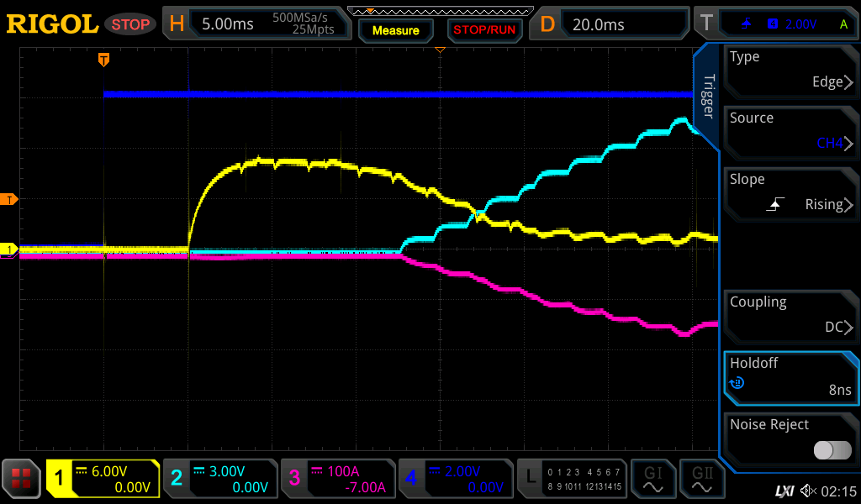
Task: Open the Measure menu
Action: point(395,30)
